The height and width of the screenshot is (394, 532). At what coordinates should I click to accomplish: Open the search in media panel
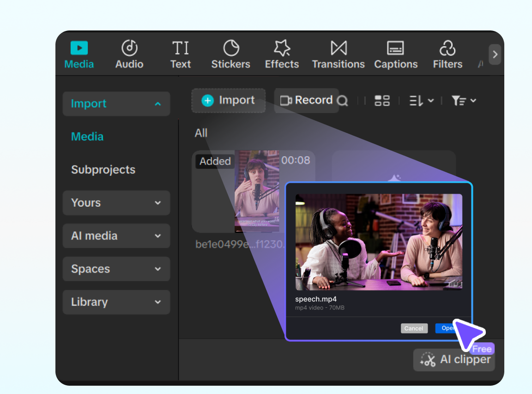[x=344, y=101]
